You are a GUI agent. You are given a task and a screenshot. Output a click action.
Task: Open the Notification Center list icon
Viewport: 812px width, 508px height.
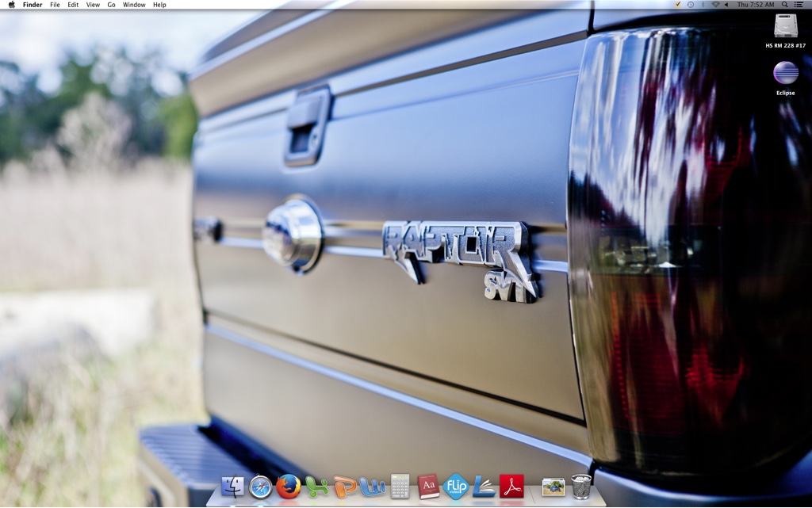799,4
